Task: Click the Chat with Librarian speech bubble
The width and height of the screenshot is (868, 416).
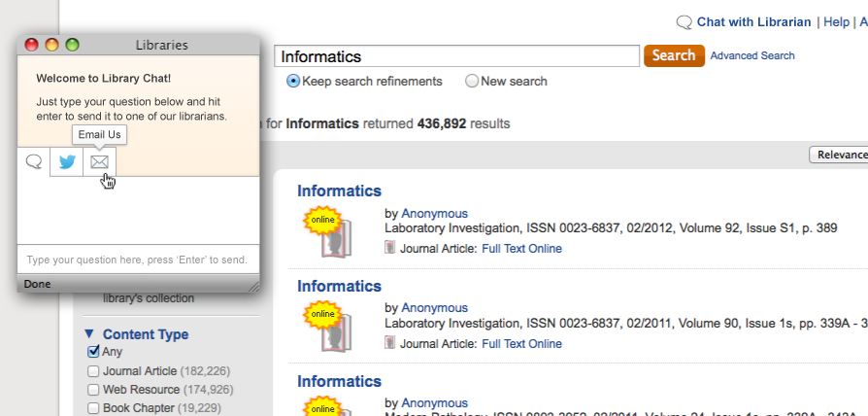Action: pyautogui.click(x=684, y=22)
